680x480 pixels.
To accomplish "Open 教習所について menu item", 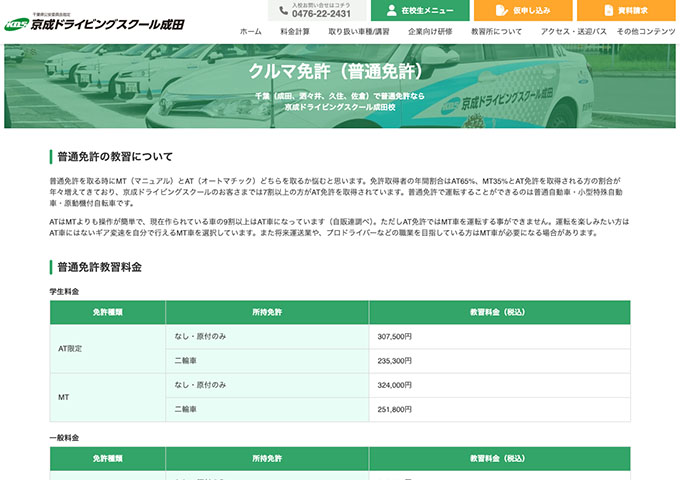I will click(x=497, y=32).
